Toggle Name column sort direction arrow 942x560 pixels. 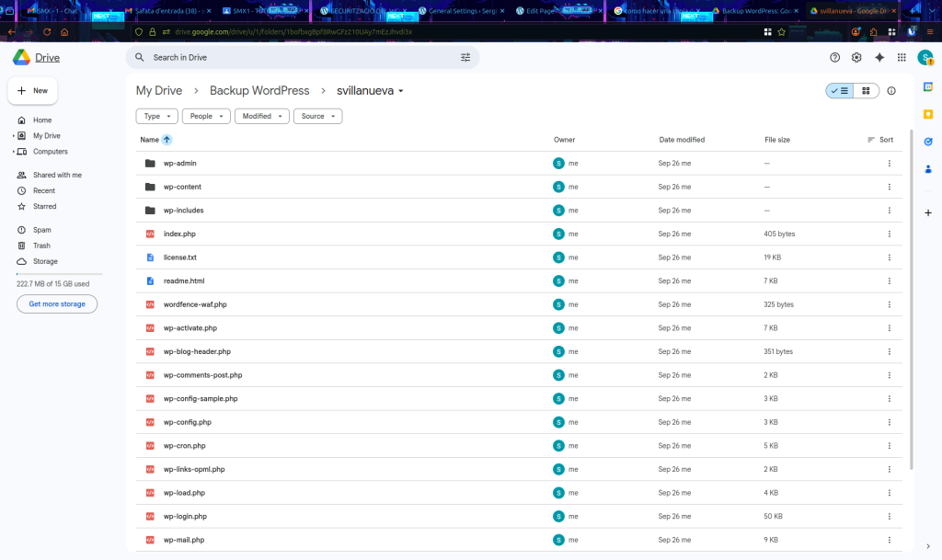[x=167, y=140]
